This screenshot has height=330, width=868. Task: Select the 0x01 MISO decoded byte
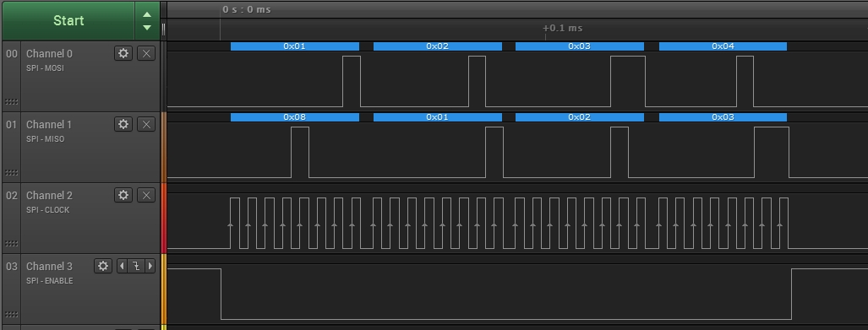[437, 117]
